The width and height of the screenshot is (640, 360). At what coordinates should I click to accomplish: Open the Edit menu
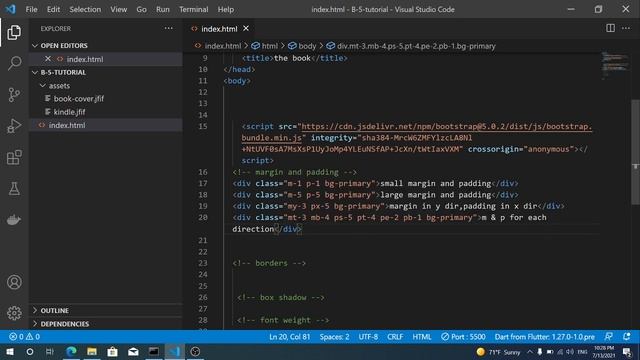pyautogui.click(x=53, y=9)
